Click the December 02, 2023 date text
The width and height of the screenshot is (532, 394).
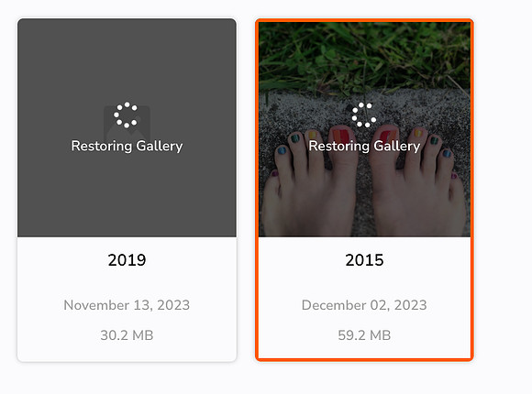(364, 305)
